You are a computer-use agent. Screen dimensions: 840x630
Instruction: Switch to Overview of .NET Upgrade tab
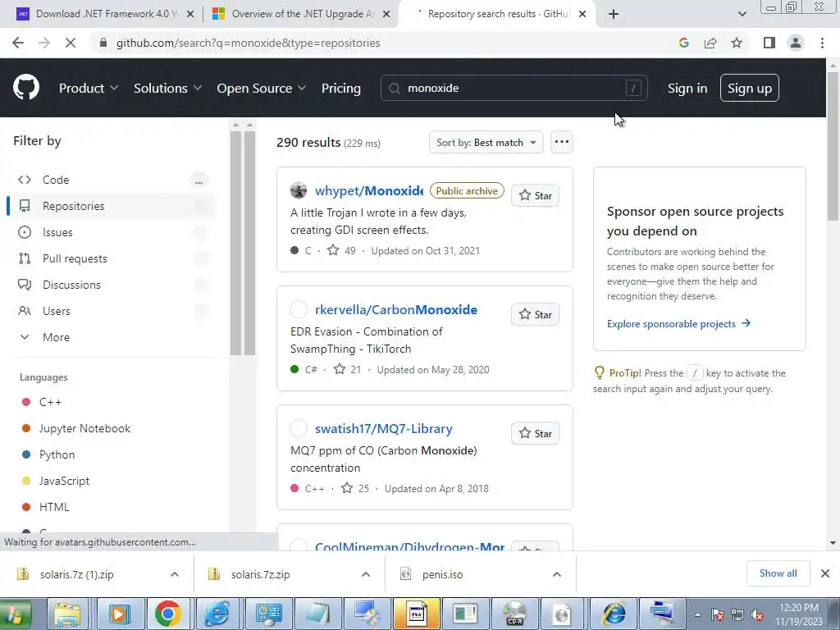coord(300,14)
